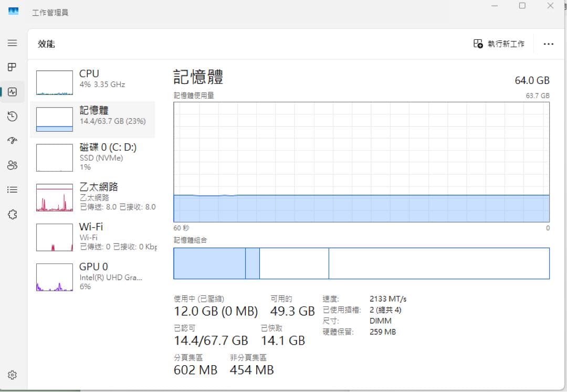
Task: Open the Details page
Action: click(x=13, y=189)
